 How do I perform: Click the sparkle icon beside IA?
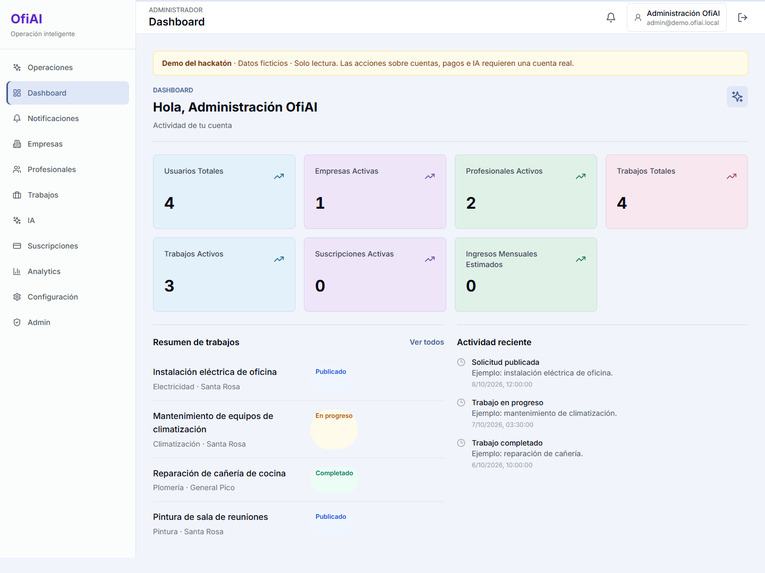(17, 220)
